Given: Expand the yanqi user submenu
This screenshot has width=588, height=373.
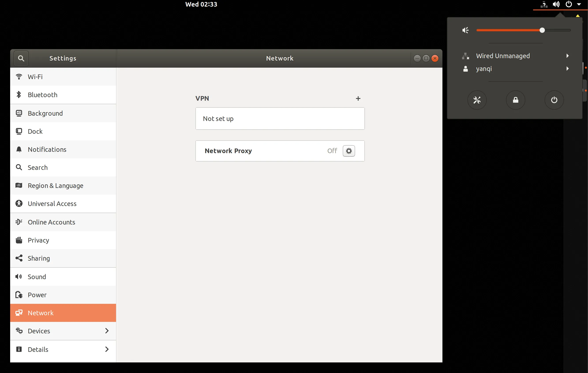Looking at the screenshot, I should point(567,69).
